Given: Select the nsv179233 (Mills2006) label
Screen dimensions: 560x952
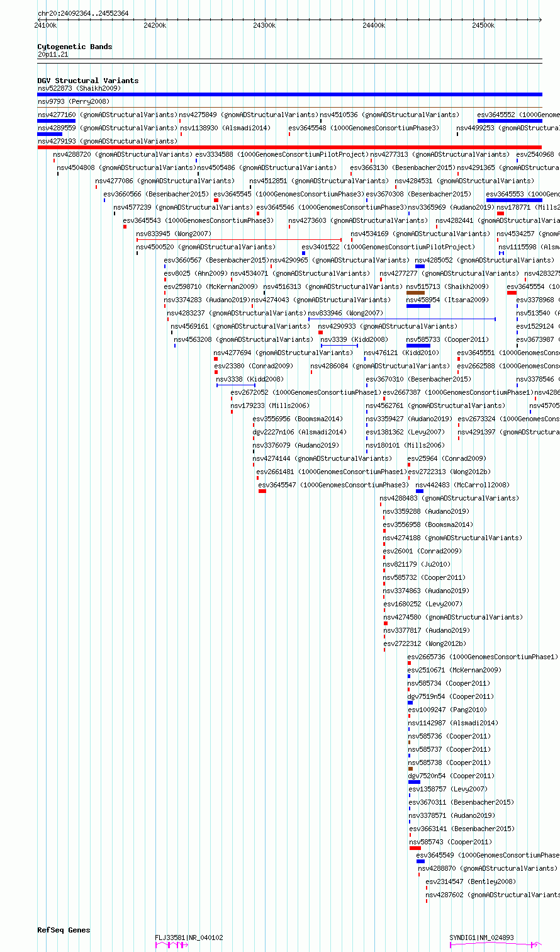Looking at the screenshot, I should pyautogui.click(x=270, y=405).
